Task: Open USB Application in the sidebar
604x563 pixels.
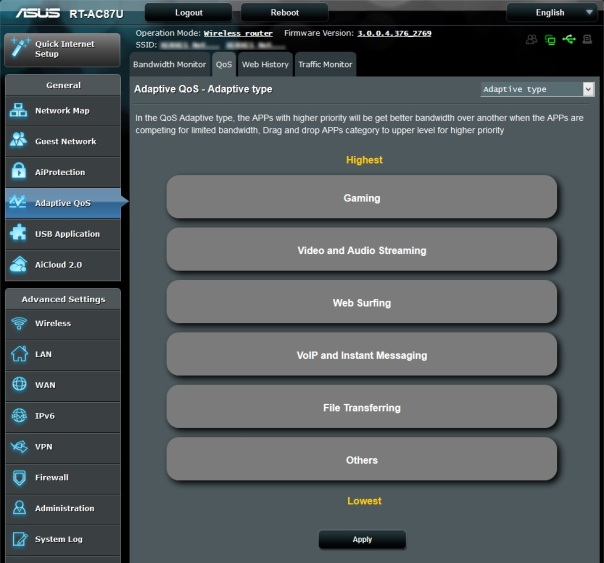Action: [63, 234]
